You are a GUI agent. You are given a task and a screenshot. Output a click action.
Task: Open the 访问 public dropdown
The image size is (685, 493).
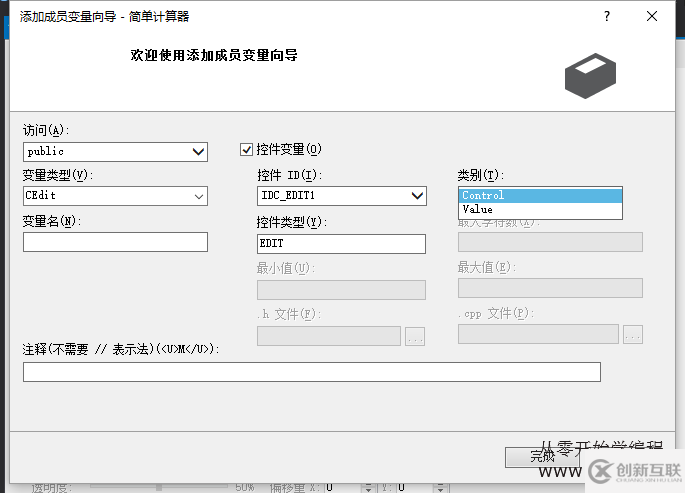point(115,152)
